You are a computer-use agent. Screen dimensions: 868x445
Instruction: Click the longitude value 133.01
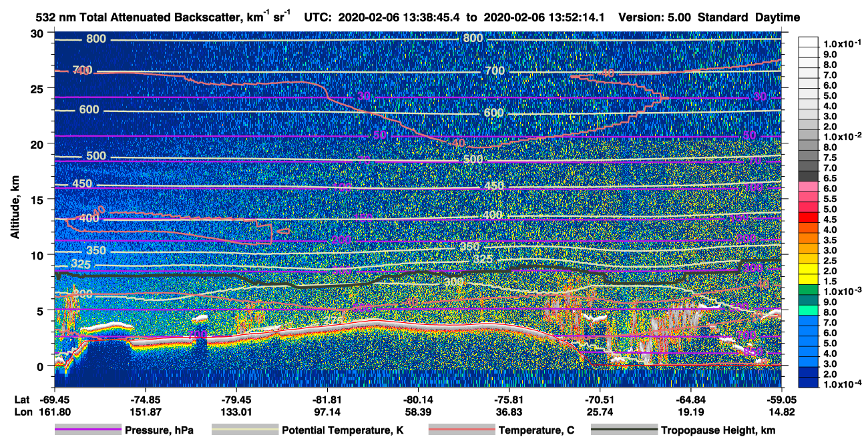coord(236,412)
